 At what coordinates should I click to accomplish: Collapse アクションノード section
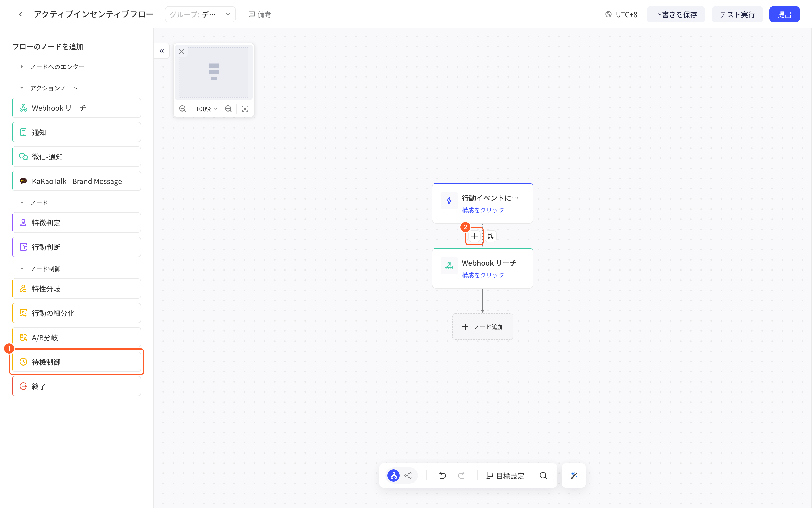tap(22, 88)
